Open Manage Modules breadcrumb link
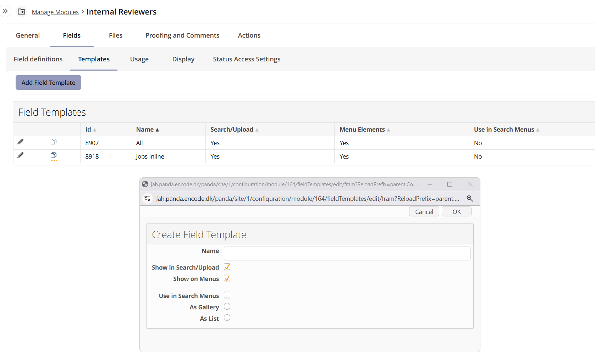 (x=55, y=12)
